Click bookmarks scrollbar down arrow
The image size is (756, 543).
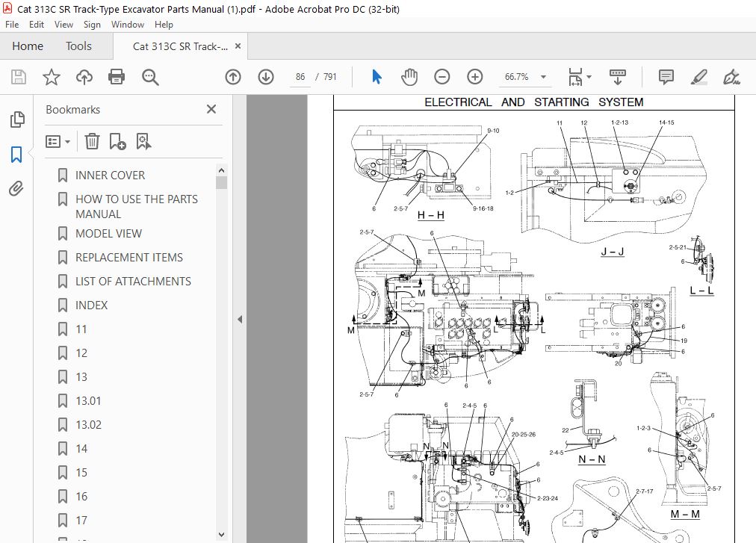[x=221, y=534]
